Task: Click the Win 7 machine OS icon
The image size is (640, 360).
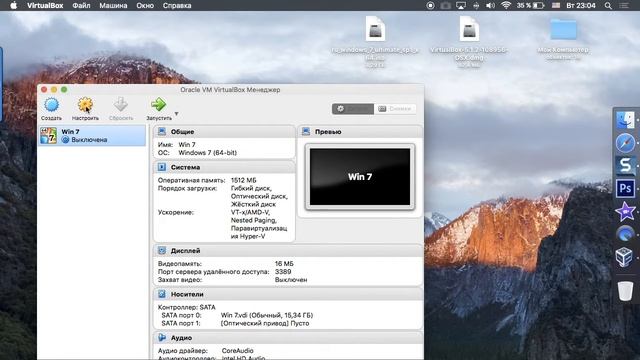Action: [49, 136]
